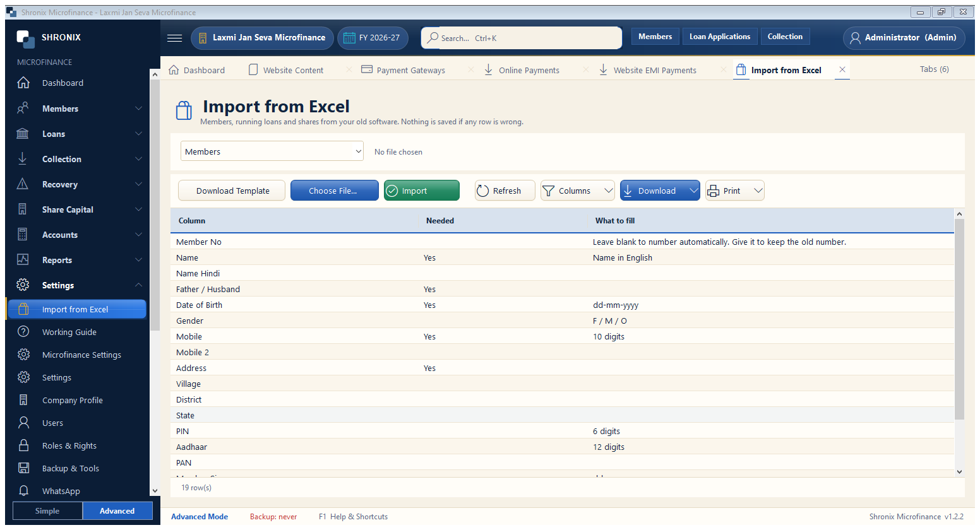Switch to the Website Content tab

click(x=287, y=70)
